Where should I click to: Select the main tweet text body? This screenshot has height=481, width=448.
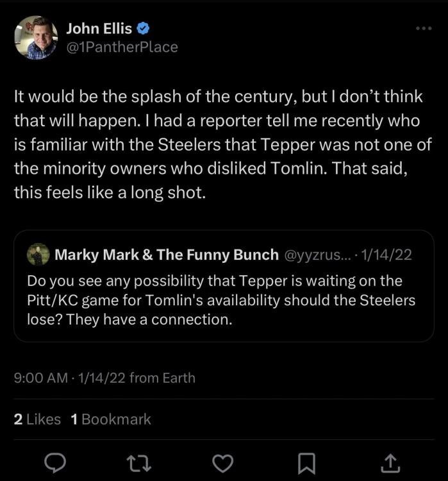click(x=218, y=144)
